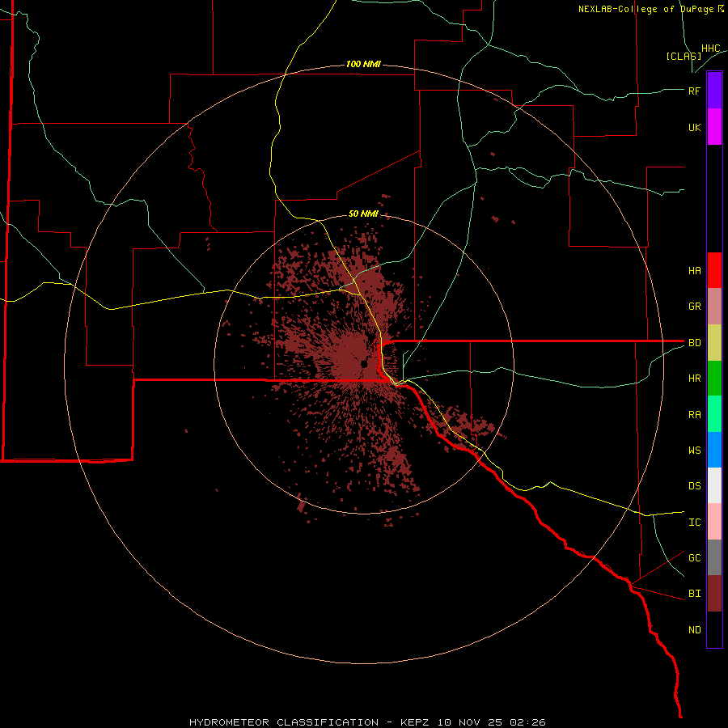Click the RA light green legend swatch

[714, 414]
